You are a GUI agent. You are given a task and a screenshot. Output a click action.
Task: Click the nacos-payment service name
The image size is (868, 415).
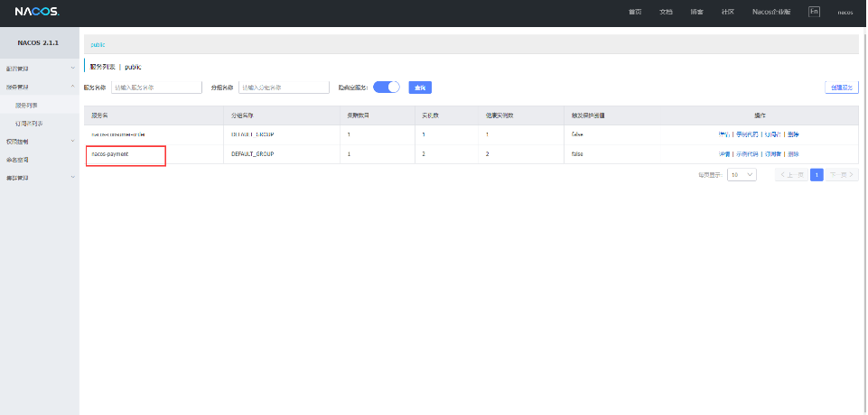tap(109, 154)
